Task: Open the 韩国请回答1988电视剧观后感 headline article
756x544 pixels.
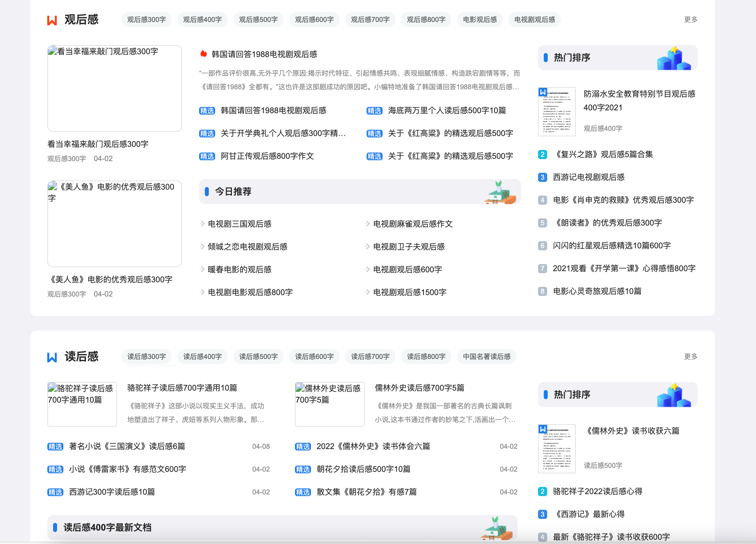Action: pyautogui.click(x=264, y=54)
